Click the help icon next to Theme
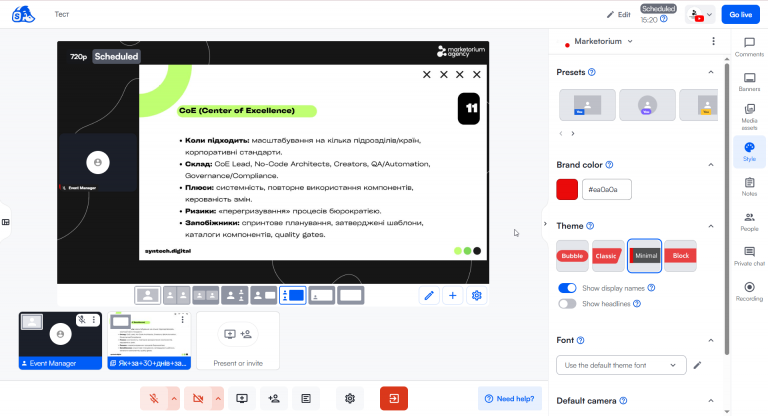The width and height of the screenshot is (768, 416). pyautogui.click(x=590, y=226)
